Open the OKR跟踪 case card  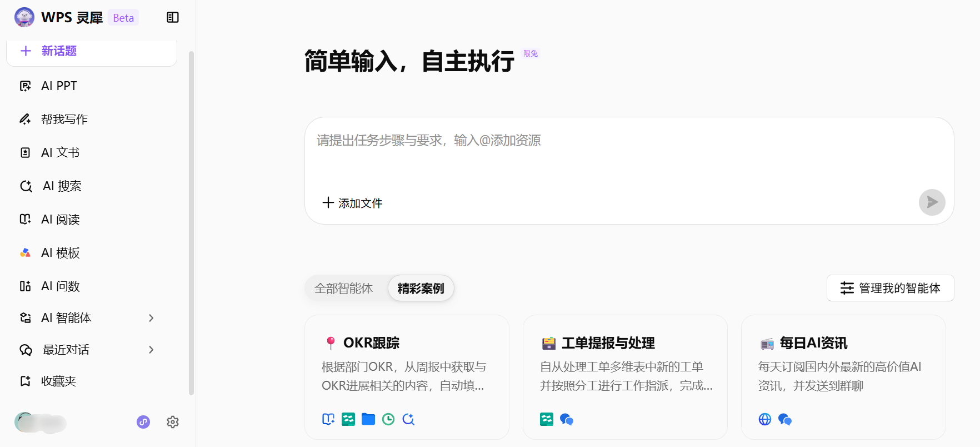pyautogui.click(x=407, y=377)
